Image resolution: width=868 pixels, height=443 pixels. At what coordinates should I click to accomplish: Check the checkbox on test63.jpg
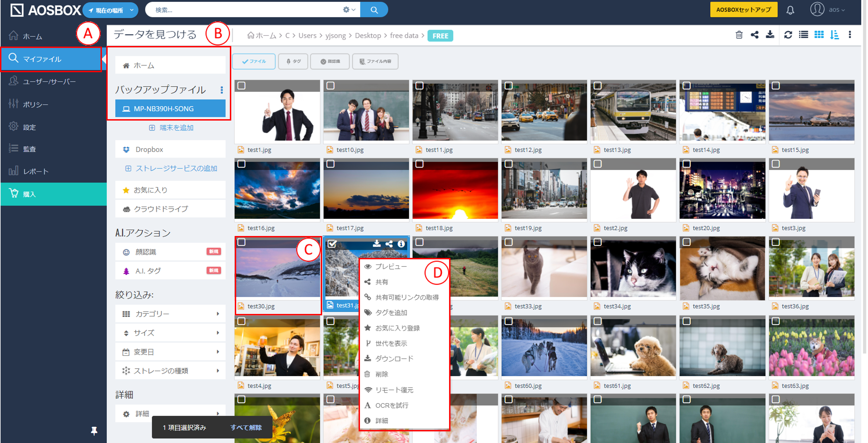click(x=775, y=321)
